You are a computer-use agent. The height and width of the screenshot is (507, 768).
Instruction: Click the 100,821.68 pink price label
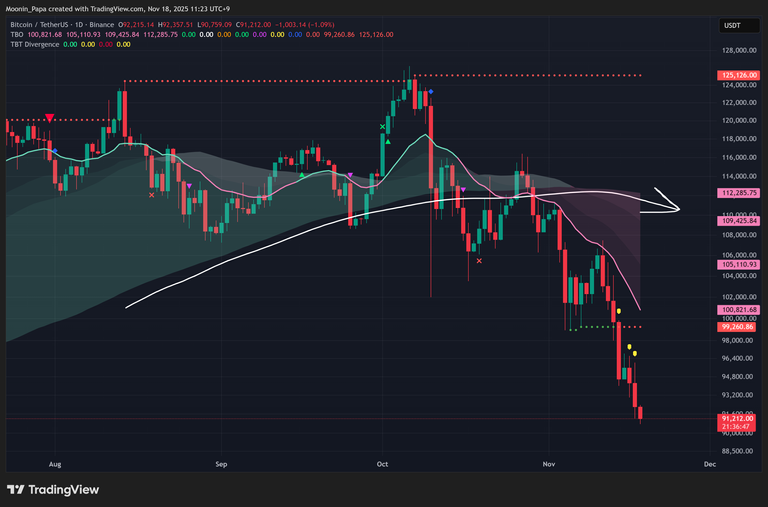coord(739,311)
